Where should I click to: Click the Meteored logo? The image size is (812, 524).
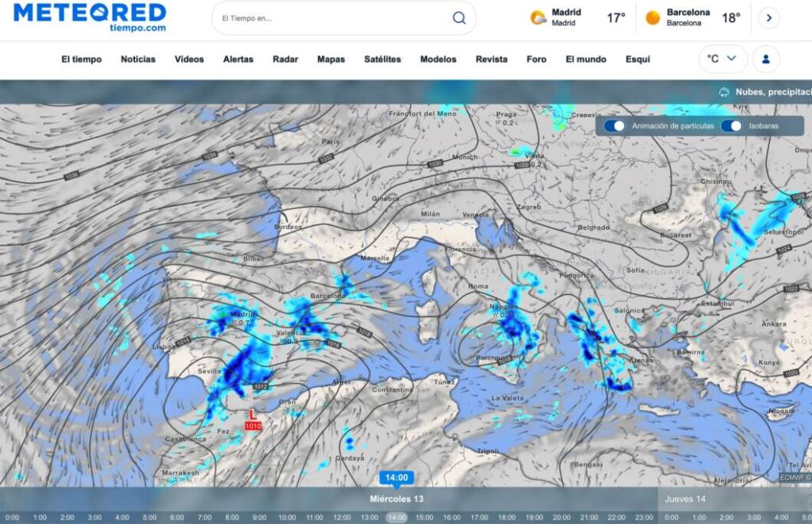90,17
